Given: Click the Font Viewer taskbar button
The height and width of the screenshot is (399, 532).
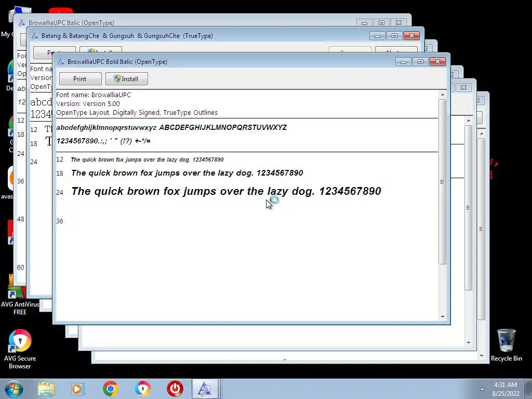Looking at the screenshot, I should coord(205,389).
